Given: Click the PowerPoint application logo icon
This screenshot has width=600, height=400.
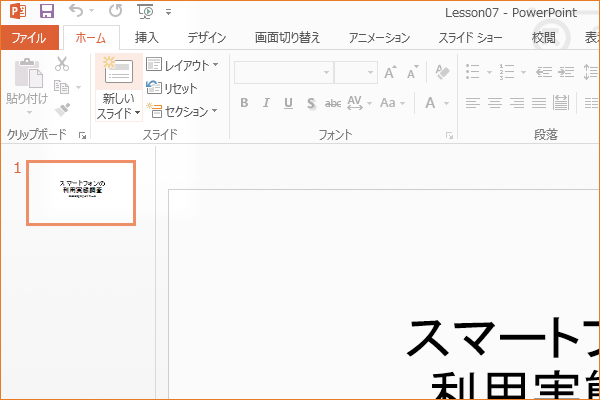Looking at the screenshot, I should tap(18, 11).
